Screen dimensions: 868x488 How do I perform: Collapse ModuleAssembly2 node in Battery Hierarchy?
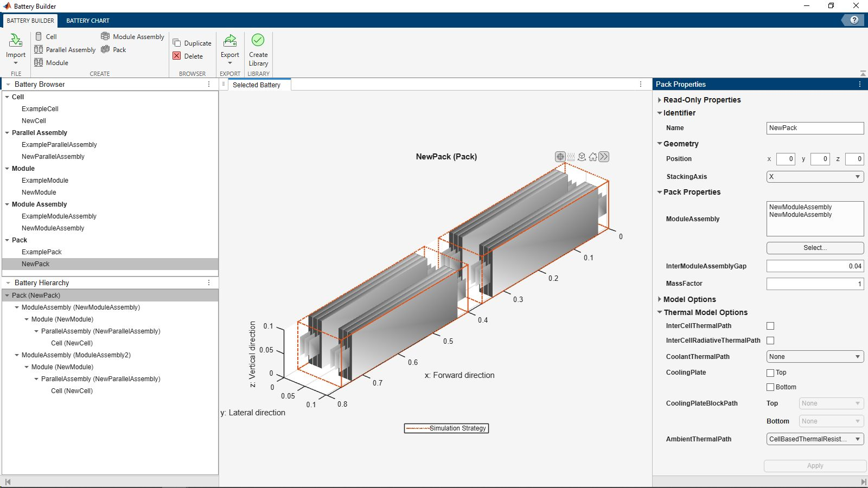pos(17,355)
